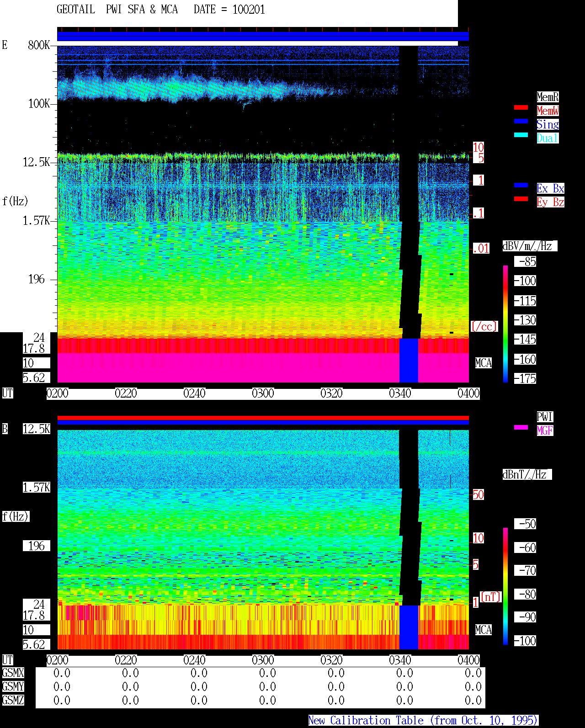This screenshot has height=728, width=585.
Task: Open the New Calibration Table link
Action: pos(423,720)
